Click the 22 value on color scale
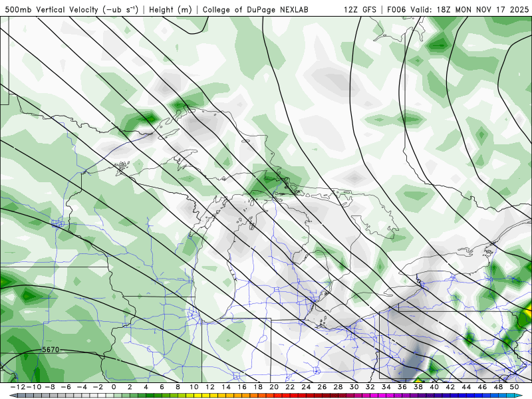The image size is (532, 399). click(x=290, y=387)
